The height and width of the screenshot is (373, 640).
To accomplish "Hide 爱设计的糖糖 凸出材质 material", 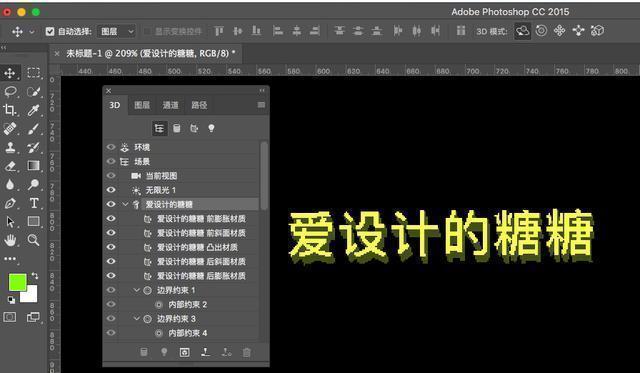I will click(111, 247).
